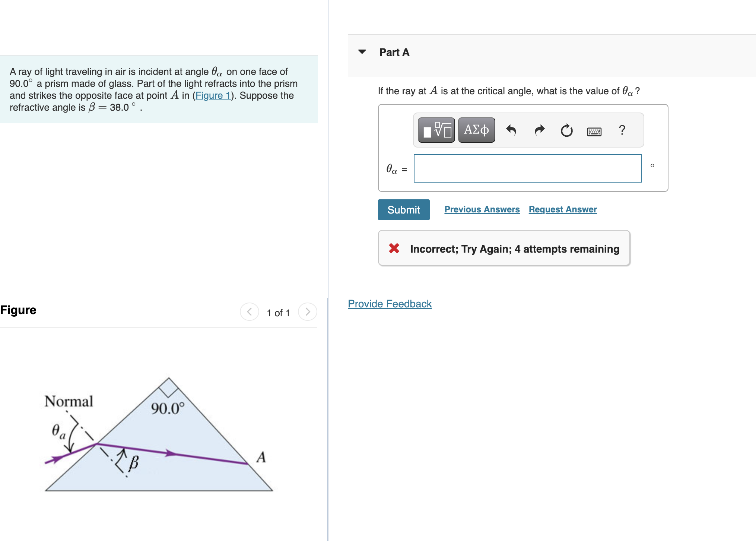Click the redo arrow in the equation toolbar
Screen dimensions: 756x541
(x=539, y=130)
